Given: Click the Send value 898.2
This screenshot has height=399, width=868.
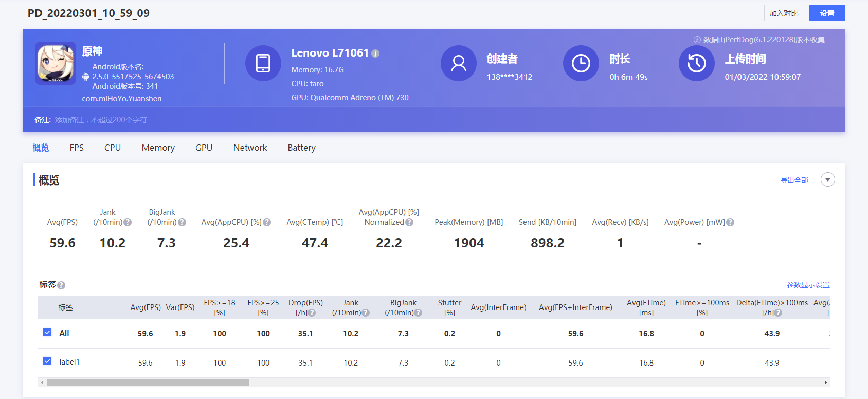Looking at the screenshot, I should click(x=548, y=243).
